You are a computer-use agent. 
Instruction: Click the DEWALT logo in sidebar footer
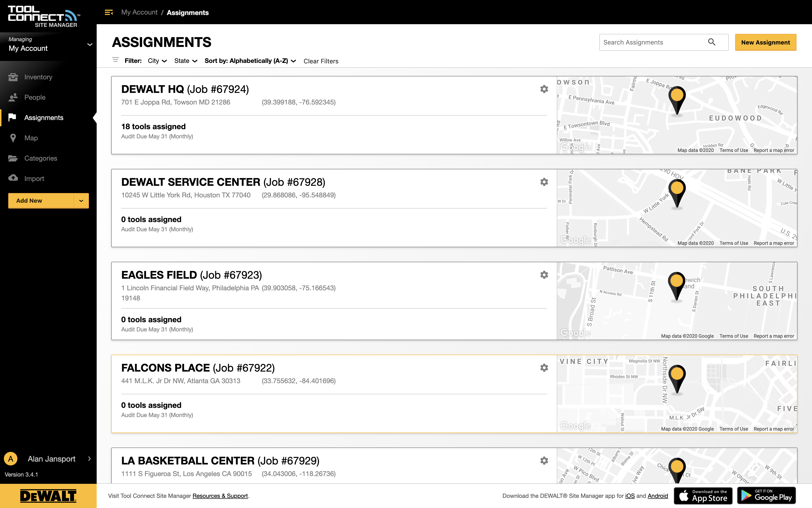pyautogui.click(x=48, y=496)
